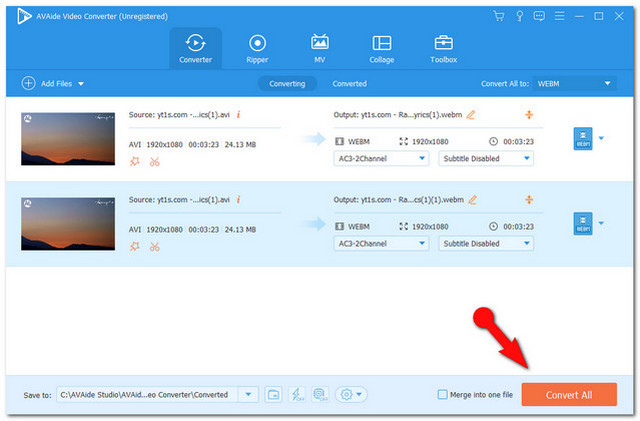Click second output duration 00:03:23

point(518,227)
